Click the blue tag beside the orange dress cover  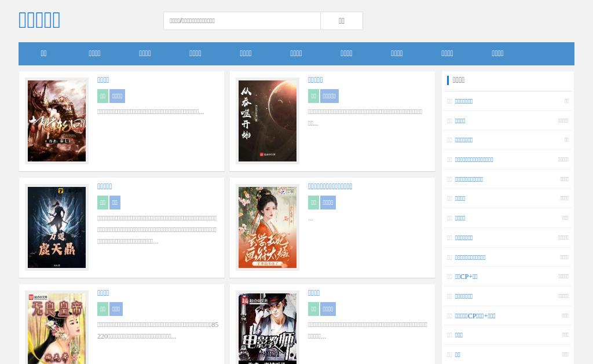coord(328,203)
